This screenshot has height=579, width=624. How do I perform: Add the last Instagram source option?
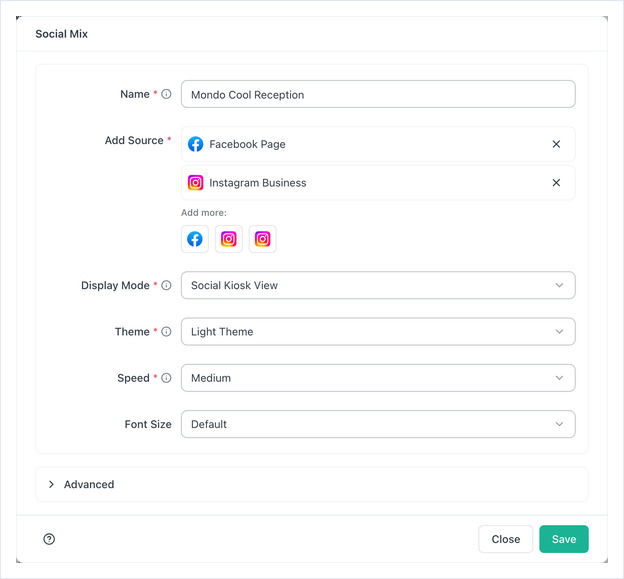pyautogui.click(x=263, y=239)
